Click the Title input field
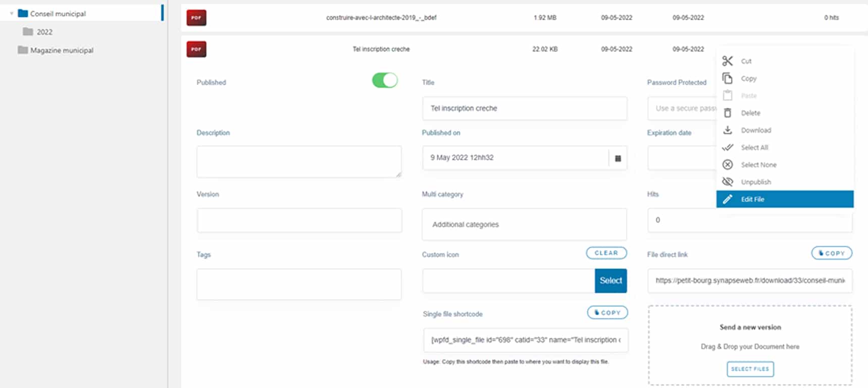The width and height of the screenshot is (868, 388). (525, 108)
